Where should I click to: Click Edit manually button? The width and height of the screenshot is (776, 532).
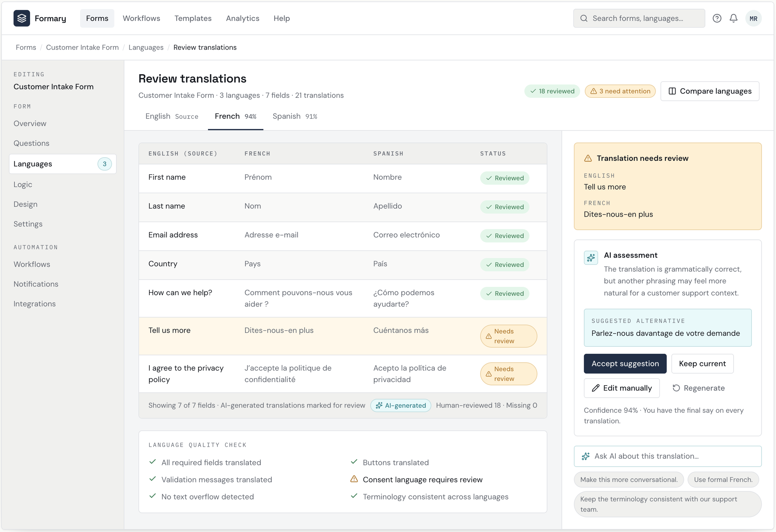[x=622, y=388]
